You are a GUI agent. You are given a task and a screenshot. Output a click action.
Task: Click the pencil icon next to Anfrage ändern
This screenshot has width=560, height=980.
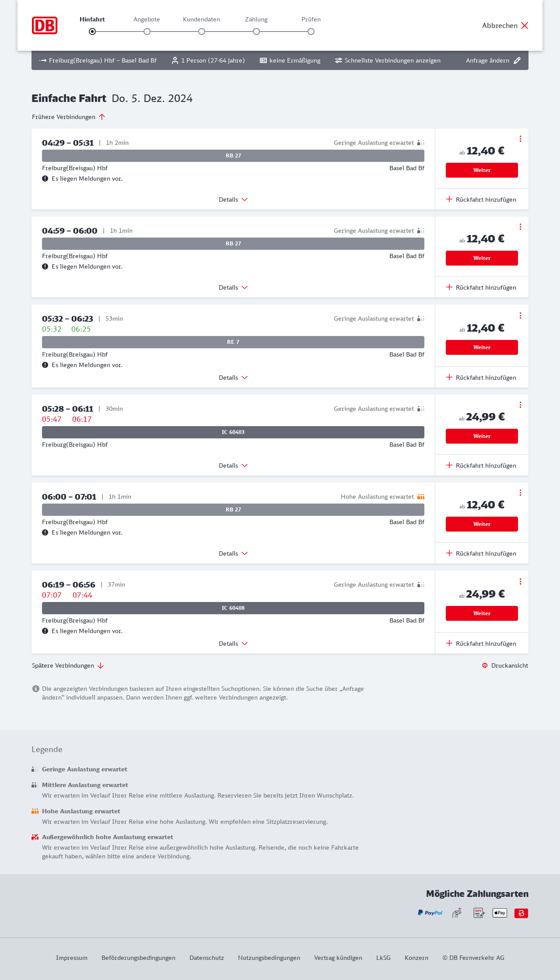point(517,60)
